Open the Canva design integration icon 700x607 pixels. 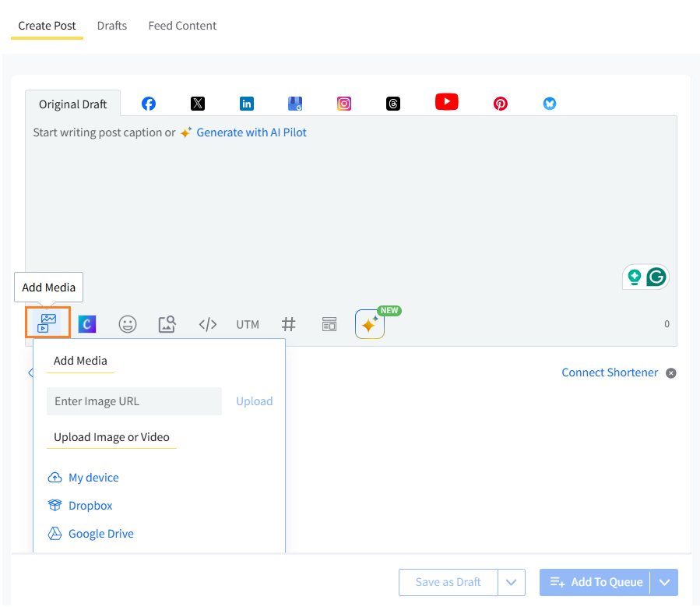pyautogui.click(x=87, y=324)
